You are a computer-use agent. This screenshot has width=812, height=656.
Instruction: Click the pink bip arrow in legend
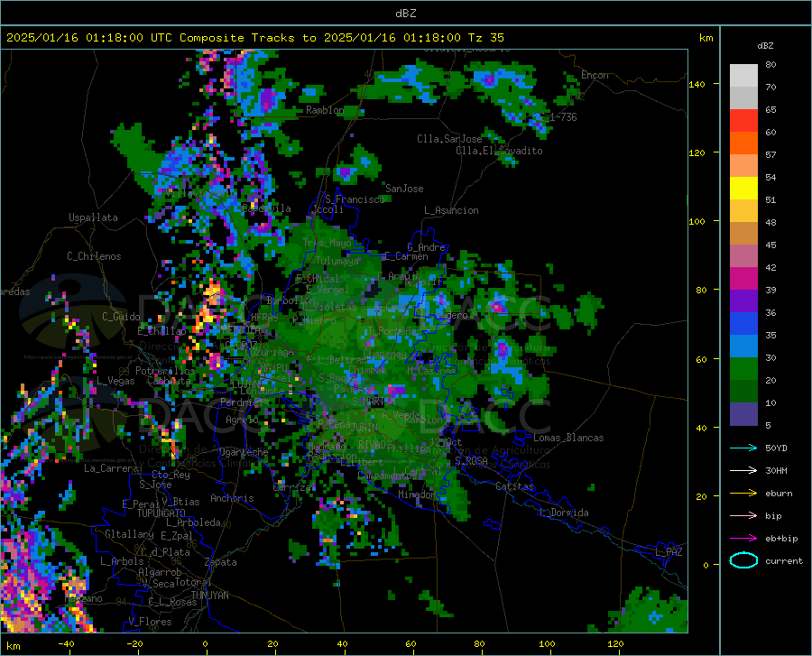click(743, 516)
